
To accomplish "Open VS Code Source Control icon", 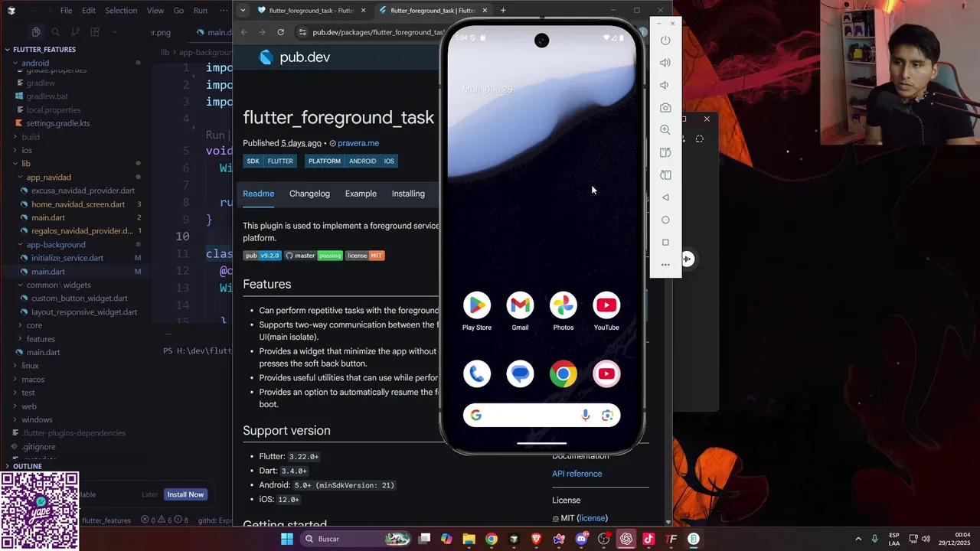I will pyautogui.click(x=75, y=32).
